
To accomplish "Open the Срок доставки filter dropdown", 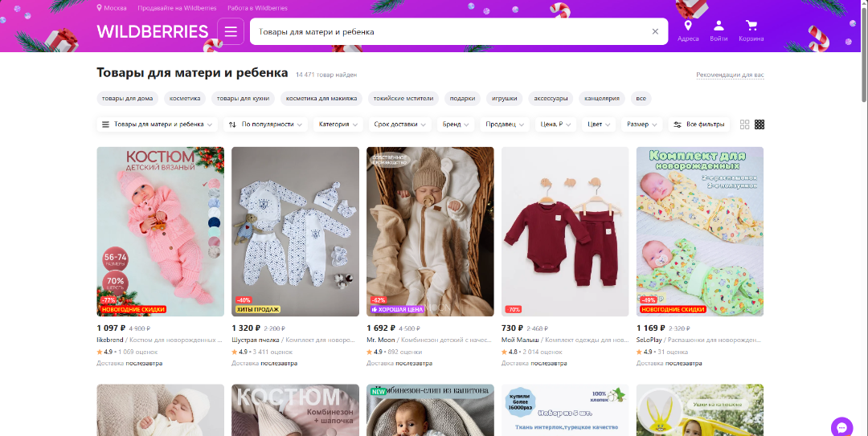I will pyautogui.click(x=399, y=124).
